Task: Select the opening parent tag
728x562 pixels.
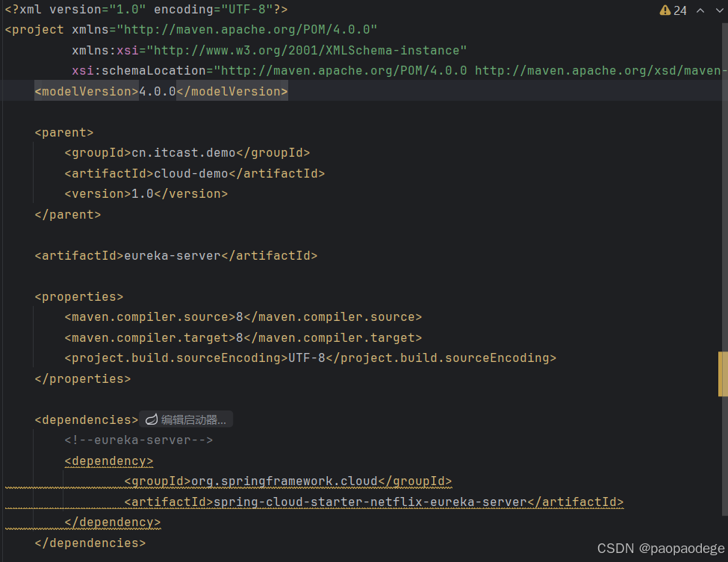Action: coord(64,133)
